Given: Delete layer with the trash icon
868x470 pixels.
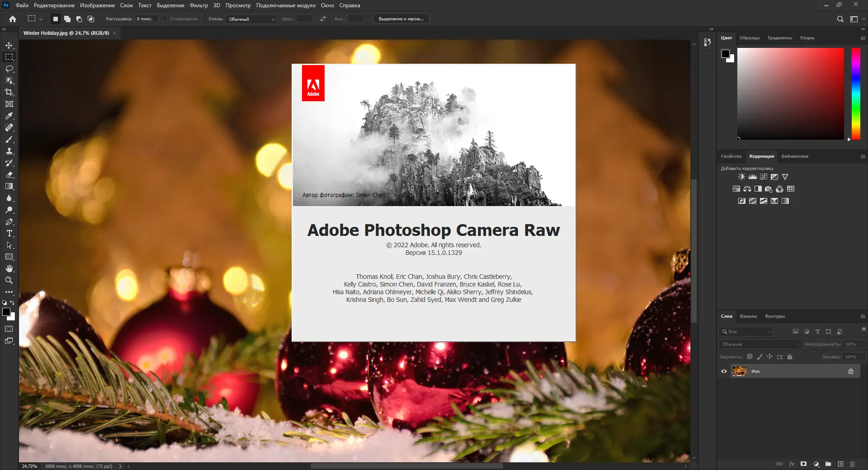Looking at the screenshot, I should coord(852,464).
